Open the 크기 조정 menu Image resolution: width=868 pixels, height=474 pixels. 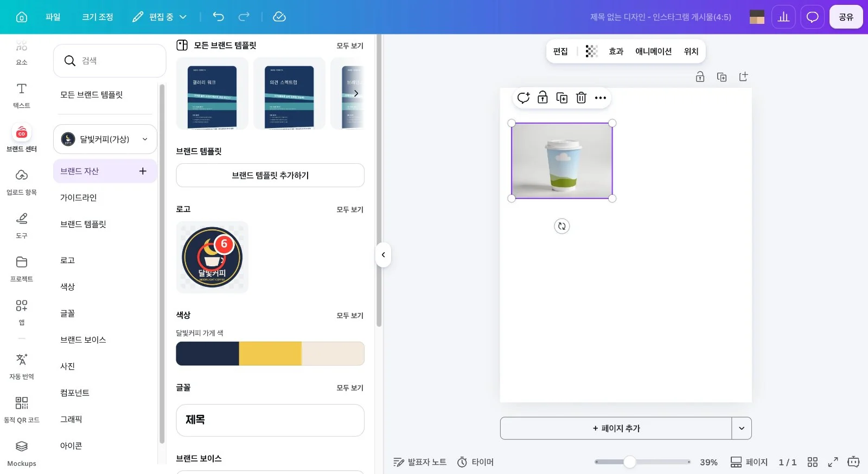98,17
